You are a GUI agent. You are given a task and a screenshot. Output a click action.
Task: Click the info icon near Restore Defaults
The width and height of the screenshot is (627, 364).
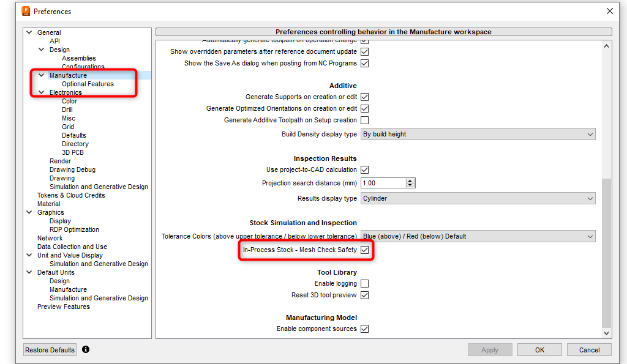point(85,349)
